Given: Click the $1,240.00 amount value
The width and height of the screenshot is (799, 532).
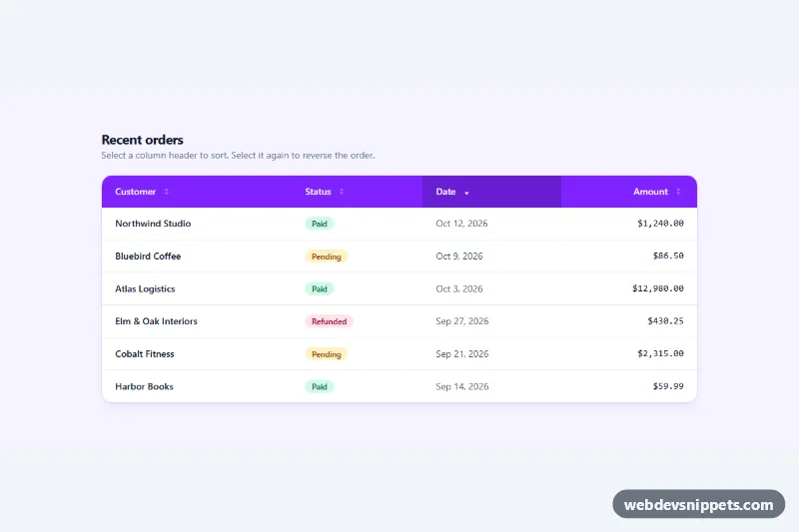Looking at the screenshot, I should click(660, 223).
